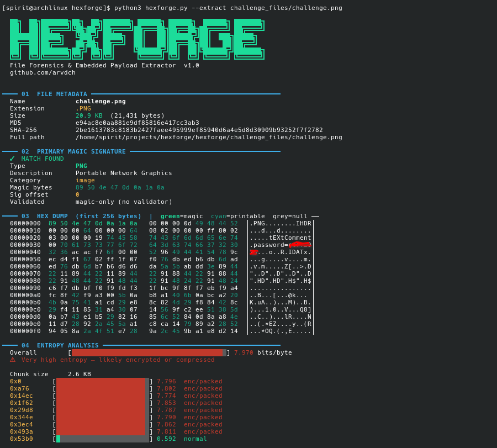The image size is (497, 448).
Task: Click the green MATCH FOUND checkmark
Action: [x=12, y=159]
